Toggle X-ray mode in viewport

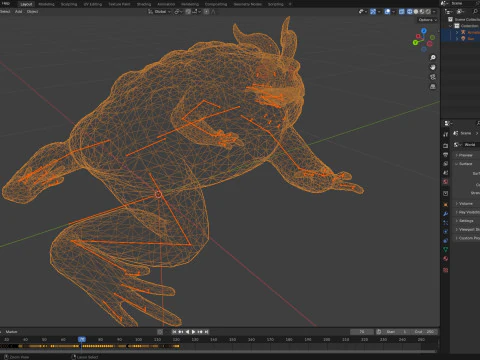pyautogui.click(x=402, y=12)
